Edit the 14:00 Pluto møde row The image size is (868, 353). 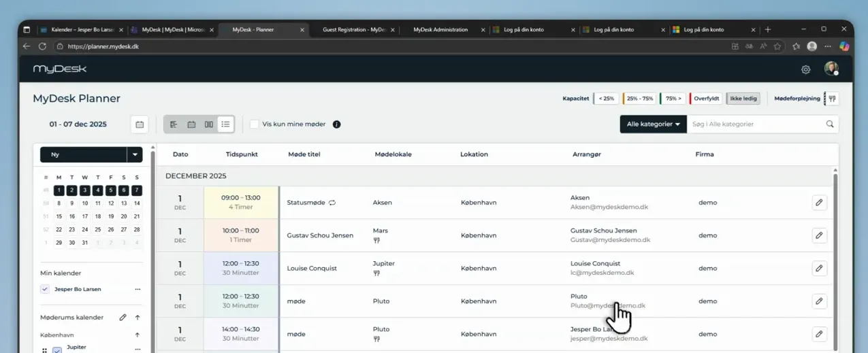(819, 334)
